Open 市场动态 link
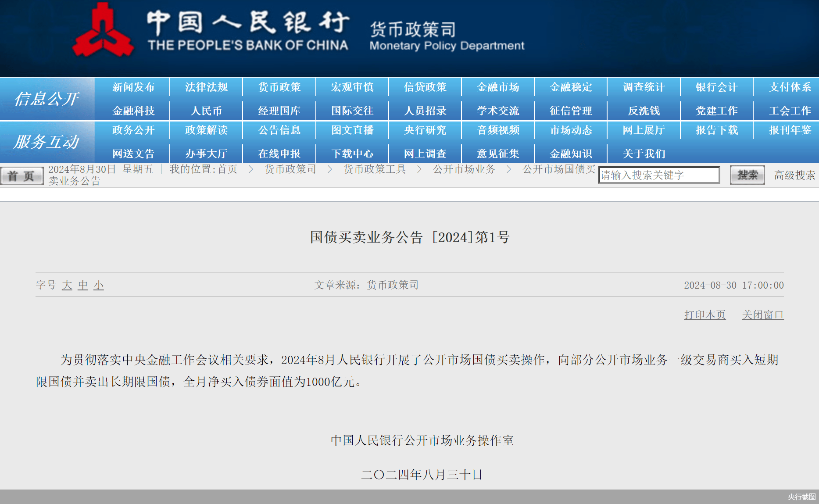Viewport: 819px width, 504px height. (x=571, y=130)
